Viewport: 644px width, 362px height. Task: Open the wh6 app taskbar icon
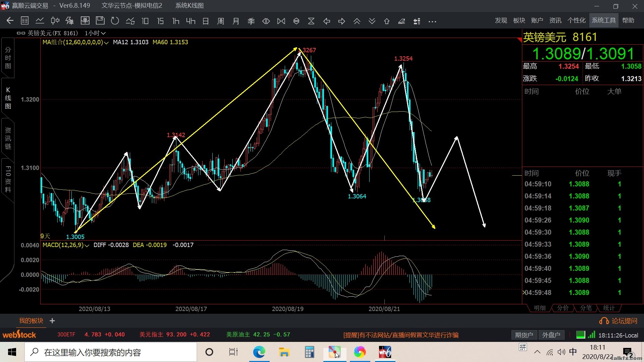(385, 352)
